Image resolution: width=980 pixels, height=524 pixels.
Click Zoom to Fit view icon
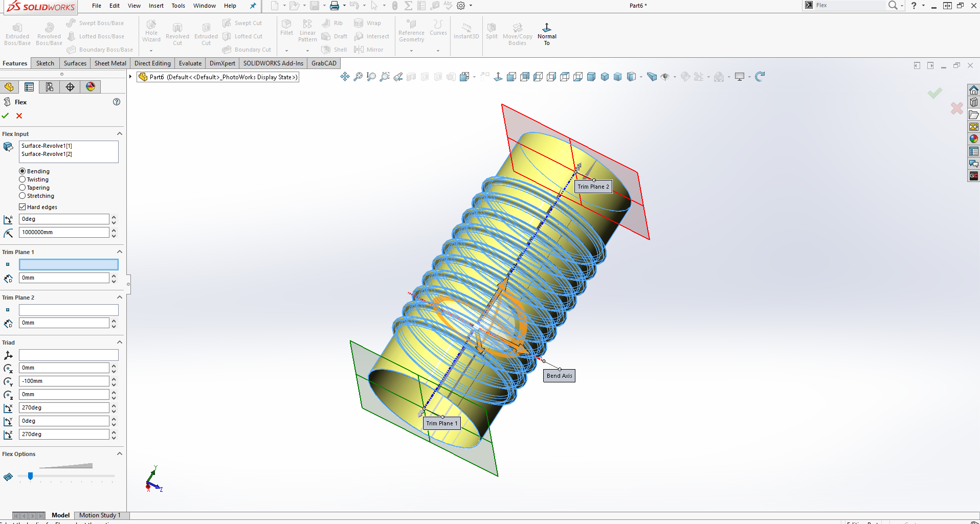coord(358,77)
